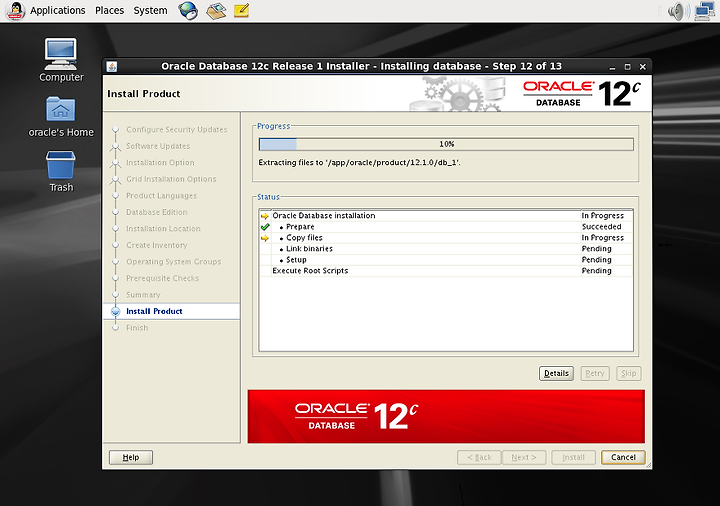
Task: Close the installer window
Action: (642, 67)
